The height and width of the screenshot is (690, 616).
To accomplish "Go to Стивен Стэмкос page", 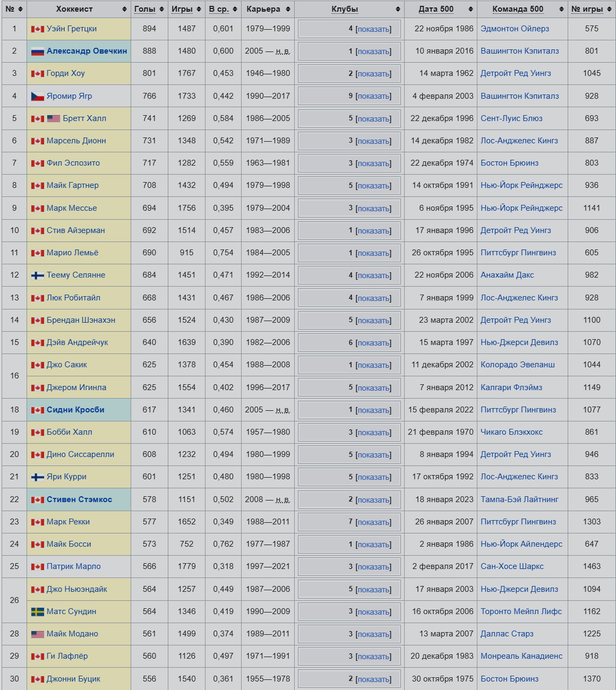I will point(79,499).
